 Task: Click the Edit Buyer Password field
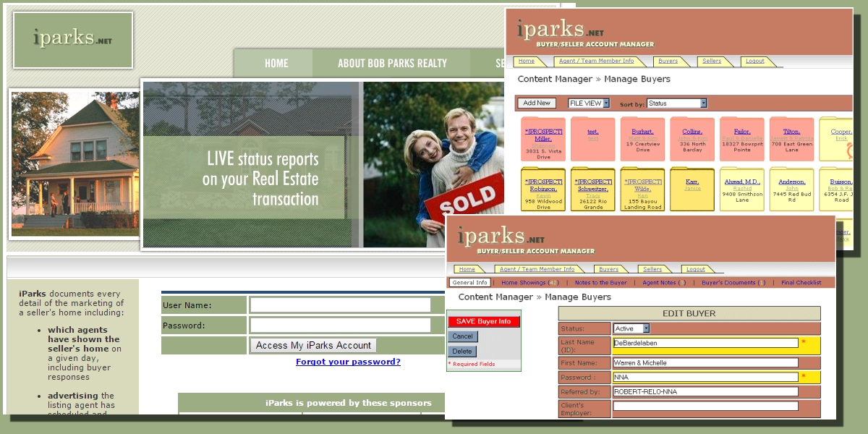coord(705,377)
